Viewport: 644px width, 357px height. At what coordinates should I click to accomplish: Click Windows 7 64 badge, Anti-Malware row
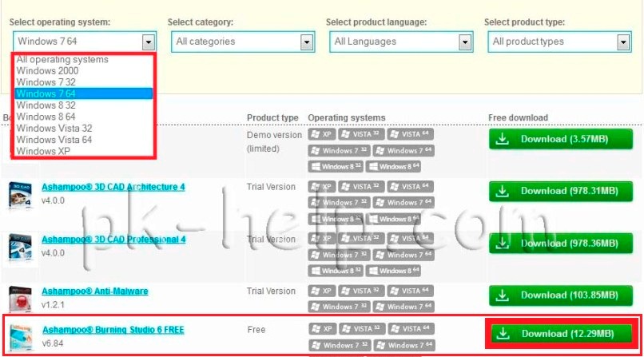pyautogui.click(x=403, y=307)
